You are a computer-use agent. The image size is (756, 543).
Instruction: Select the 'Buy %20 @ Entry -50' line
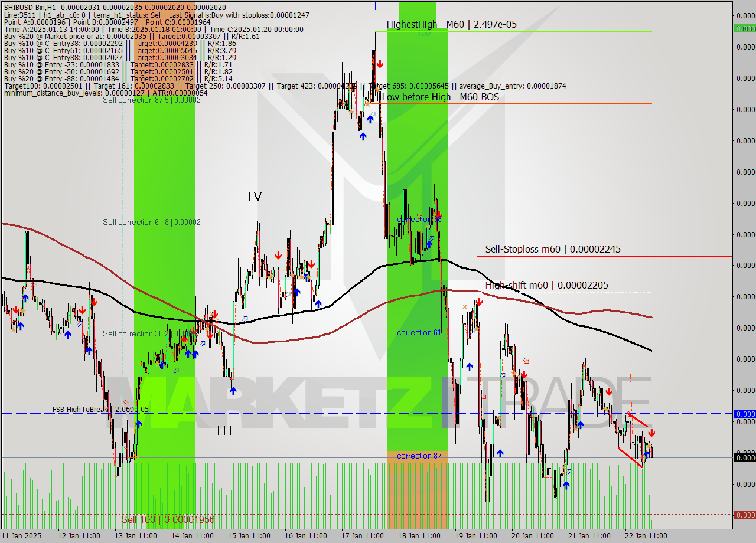click(118, 71)
